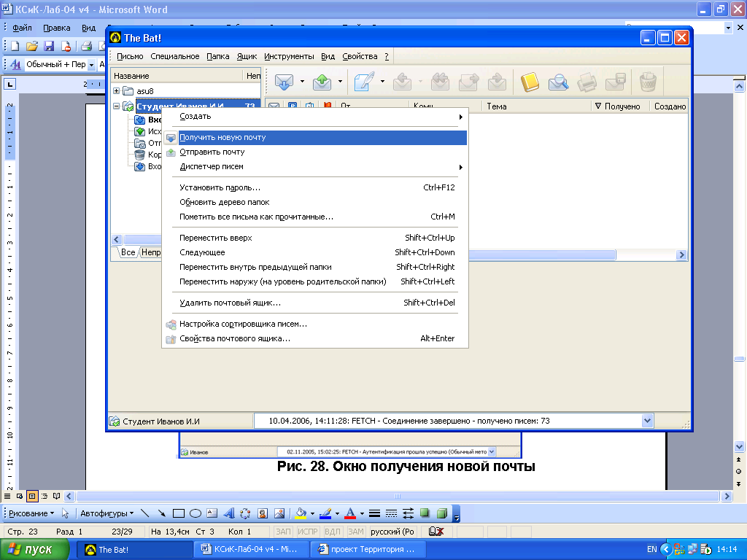
Task: Click the Fill Color paint bucket swatch
Action: click(x=301, y=513)
